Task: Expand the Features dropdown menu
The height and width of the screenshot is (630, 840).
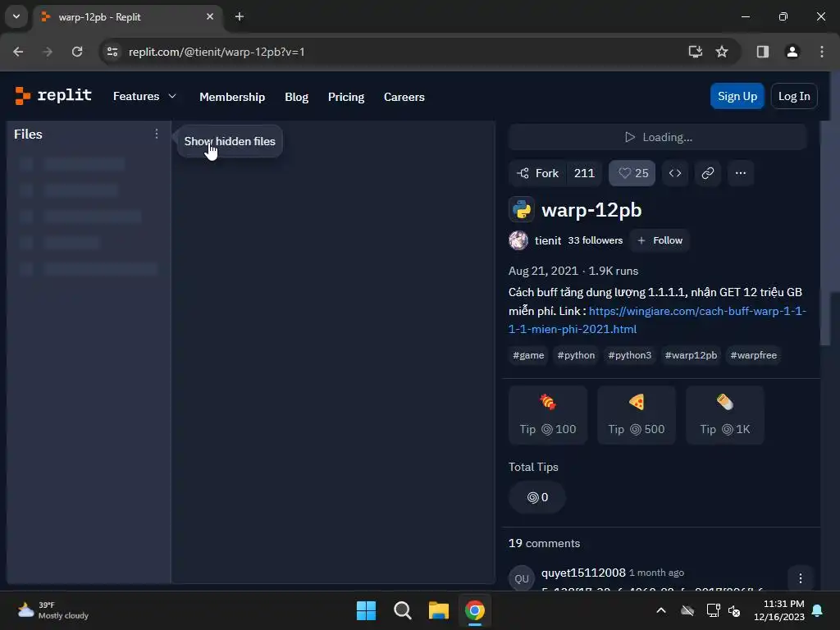Action: point(144,97)
